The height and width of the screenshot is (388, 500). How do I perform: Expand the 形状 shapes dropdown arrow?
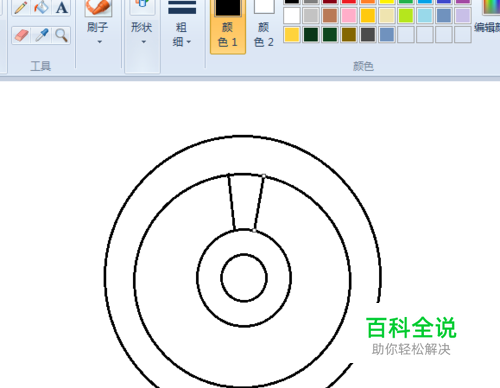144,42
